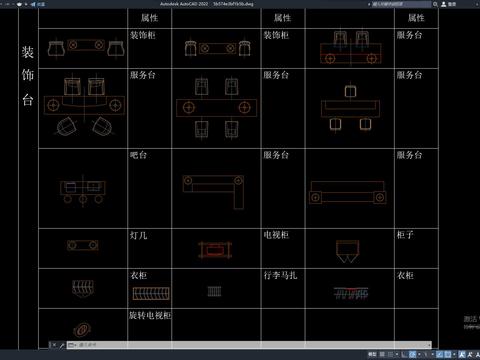Select the 柜子 label text

405,235
